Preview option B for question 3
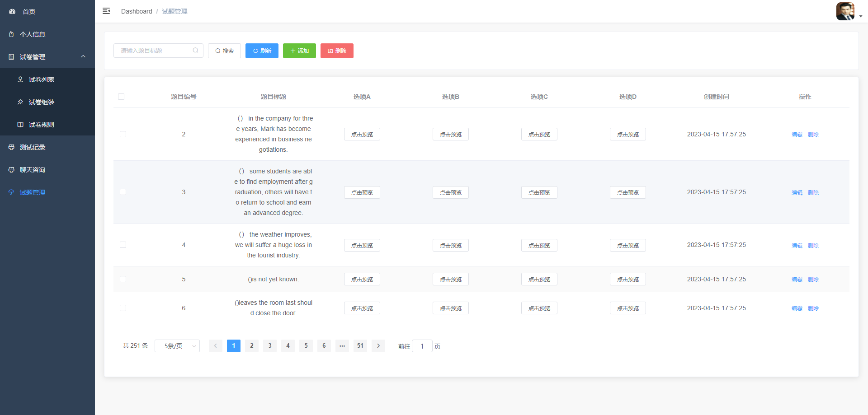The height and width of the screenshot is (415, 868). click(x=451, y=192)
